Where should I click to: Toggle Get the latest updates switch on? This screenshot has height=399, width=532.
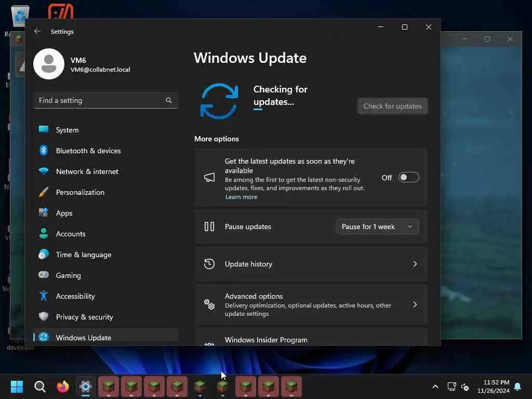tap(408, 177)
